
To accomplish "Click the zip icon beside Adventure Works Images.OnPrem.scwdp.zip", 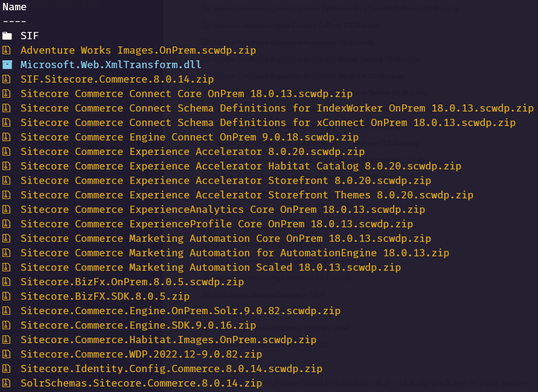I will [x=6, y=51].
